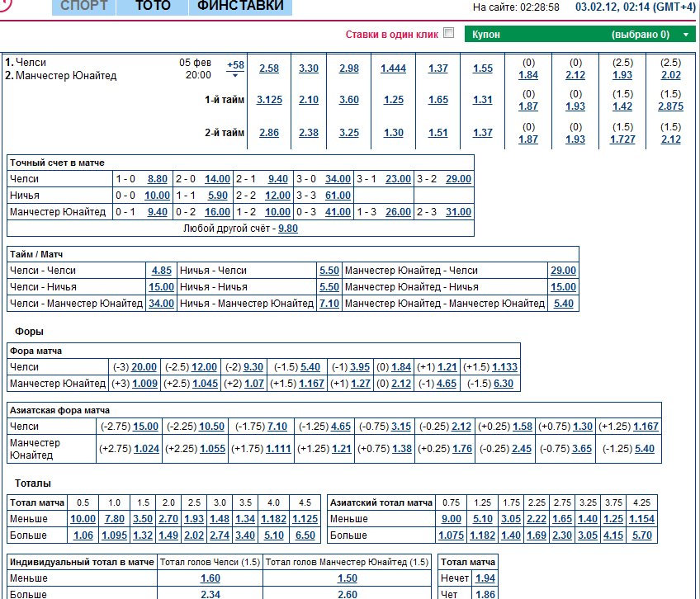Select Манчестер Юнайтед handicap (+3) at 1.009
700x599 pixels.
point(144,384)
